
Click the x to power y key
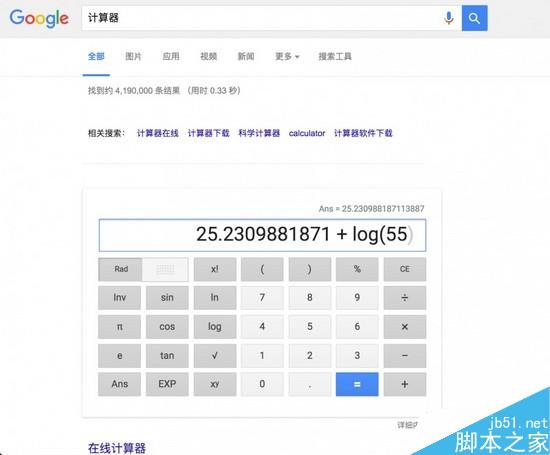(x=215, y=384)
